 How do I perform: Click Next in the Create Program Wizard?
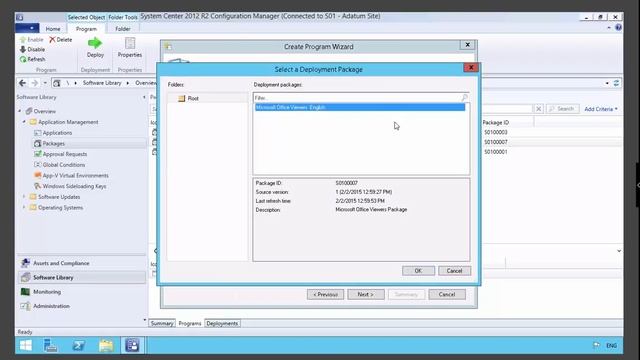(x=366, y=294)
